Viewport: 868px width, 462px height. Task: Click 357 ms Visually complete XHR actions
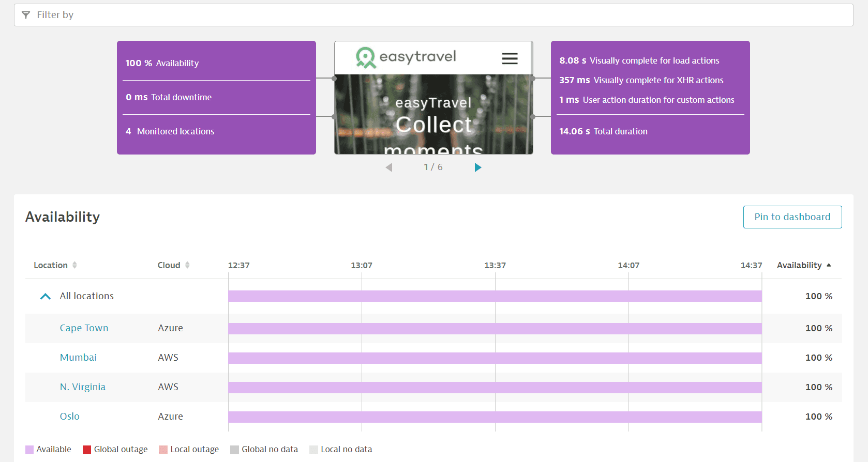click(641, 80)
